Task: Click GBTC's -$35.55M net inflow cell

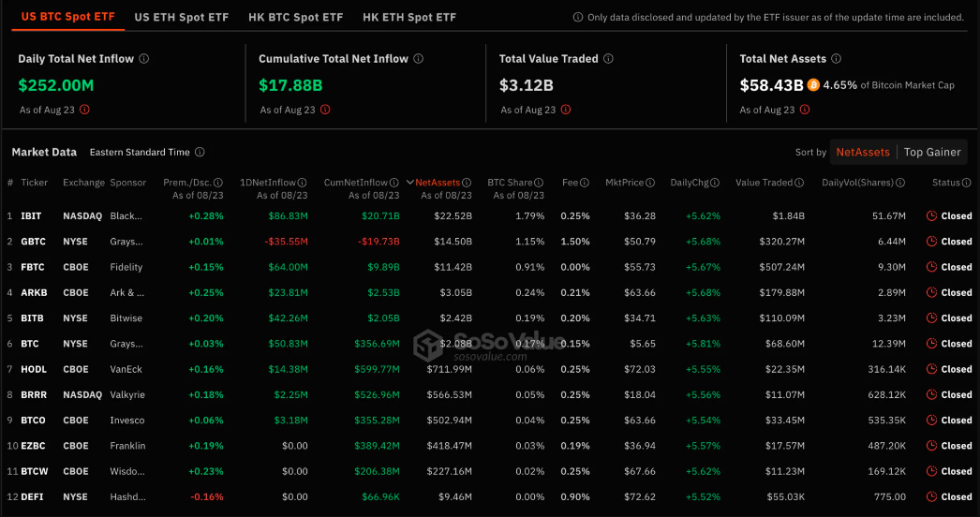Action: point(287,242)
